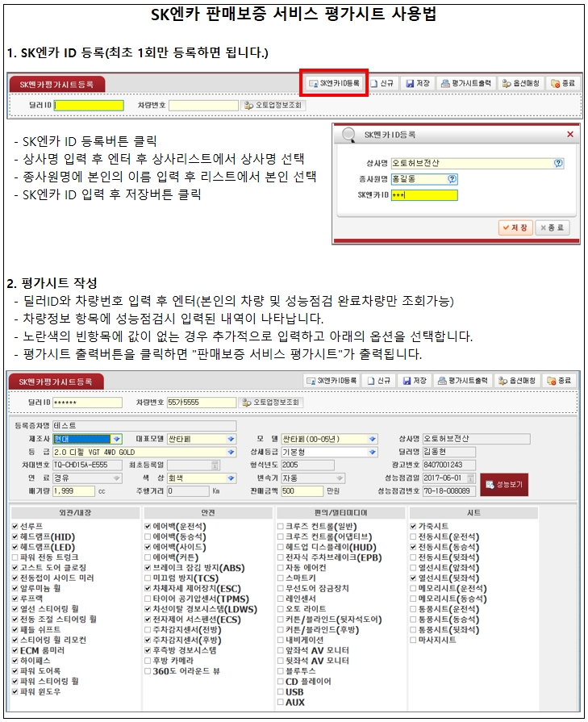Click 신규 in lower toolbar
Image resolution: width=588 pixels, height=722 pixels.
click(x=379, y=381)
